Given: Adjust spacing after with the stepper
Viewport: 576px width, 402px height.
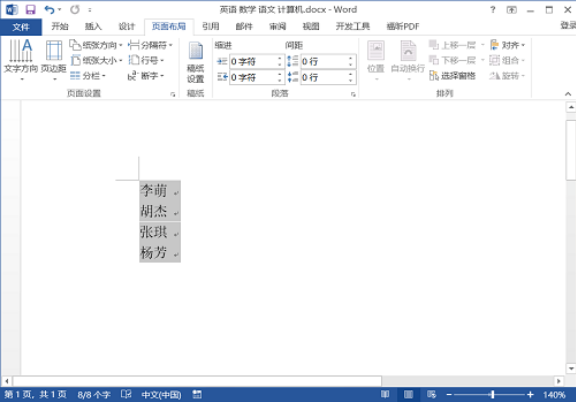Looking at the screenshot, I should 351,77.
